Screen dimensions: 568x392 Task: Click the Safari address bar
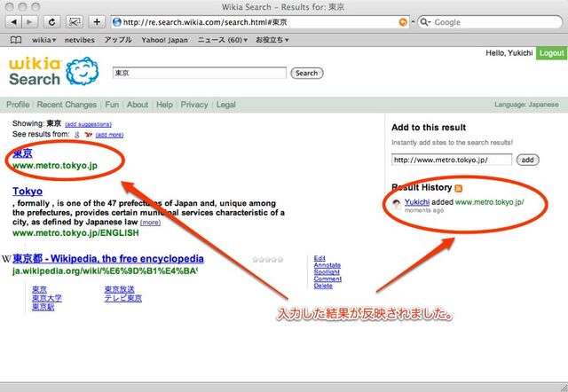(259, 22)
